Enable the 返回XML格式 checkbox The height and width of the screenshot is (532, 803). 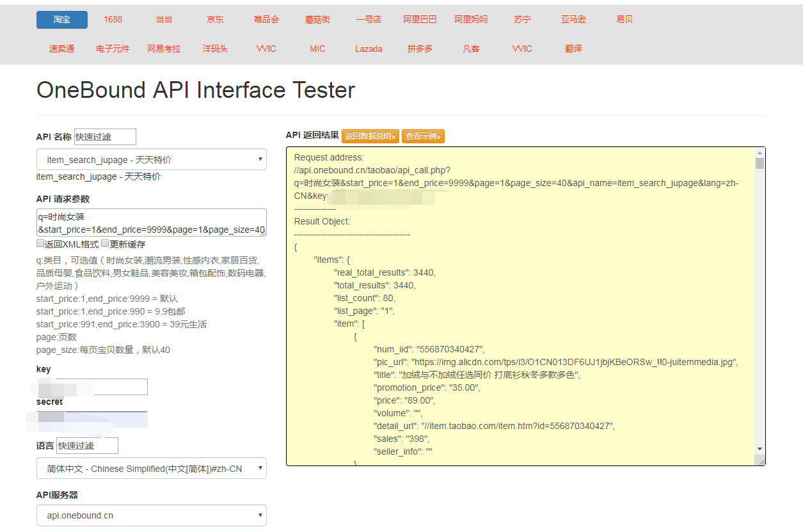coord(40,244)
